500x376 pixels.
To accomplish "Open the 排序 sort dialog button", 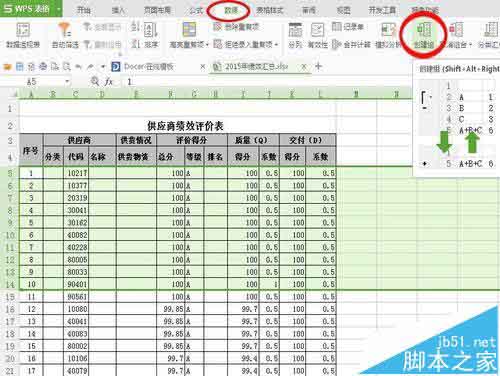I will (151, 35).
